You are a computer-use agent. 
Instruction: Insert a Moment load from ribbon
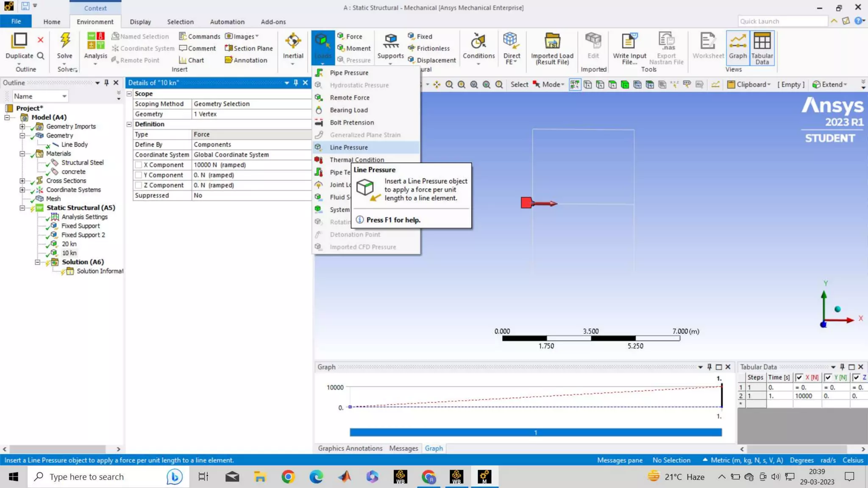pyautogui.click(x=354, y=48)
